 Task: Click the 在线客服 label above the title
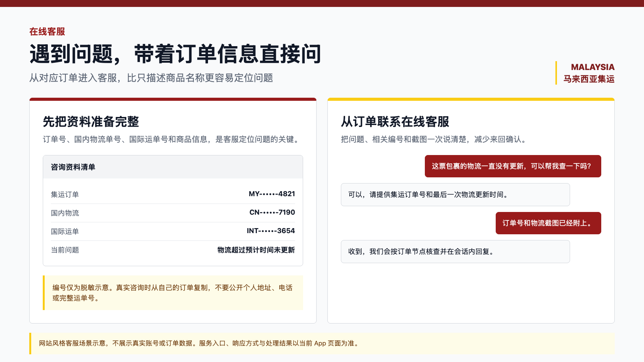[47, 32]
